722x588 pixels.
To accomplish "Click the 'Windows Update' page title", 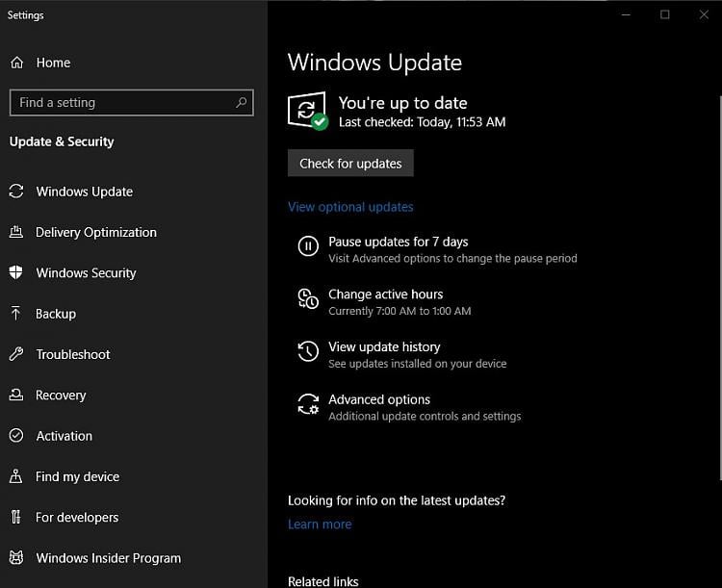I will point(374,63).
